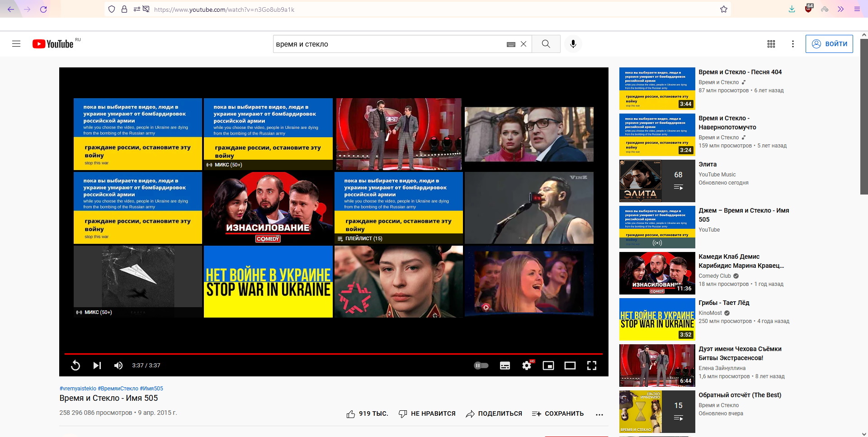Open Камеди Клаб Демис Карибидис video

pos(741,261)
